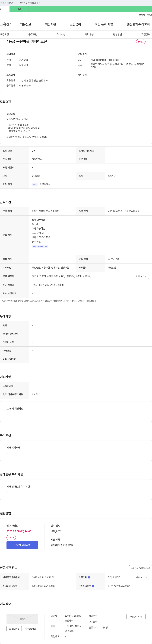Jump to 모집요강 section tab

4,34
